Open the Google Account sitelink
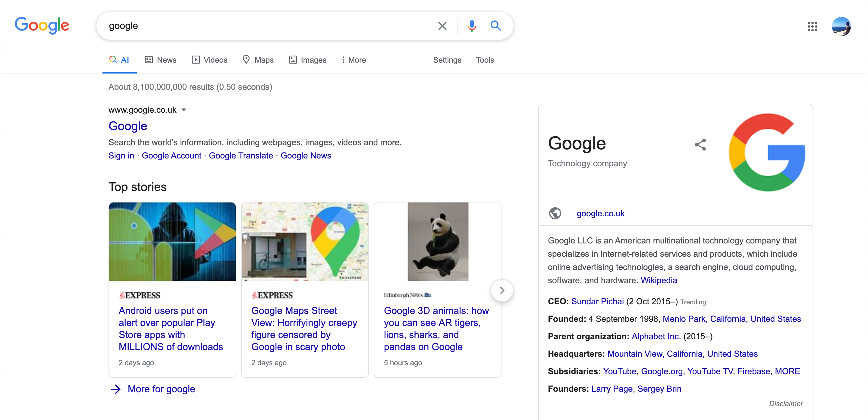 pos(171,155)
